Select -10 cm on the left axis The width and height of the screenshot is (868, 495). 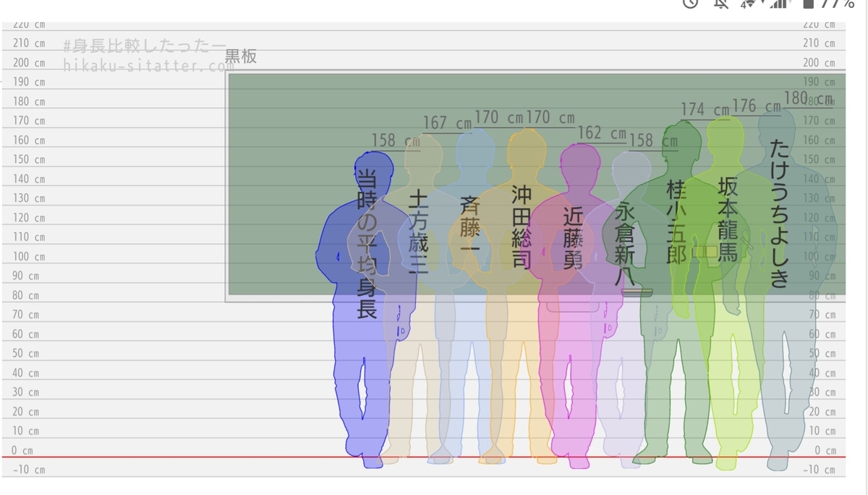pyautogui.click(x=29, y=470)
